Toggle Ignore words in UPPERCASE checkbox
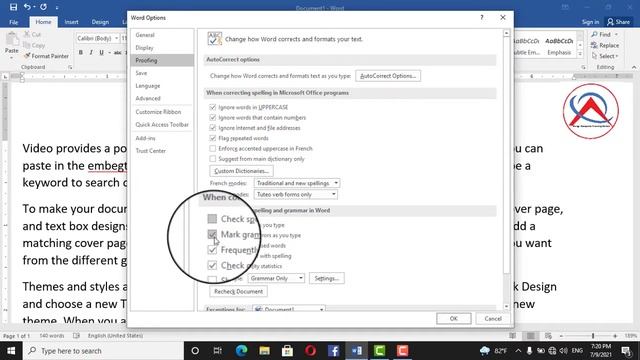Viewport: 640px width, 360px height. pyautogui.click(x=212, y=107)
